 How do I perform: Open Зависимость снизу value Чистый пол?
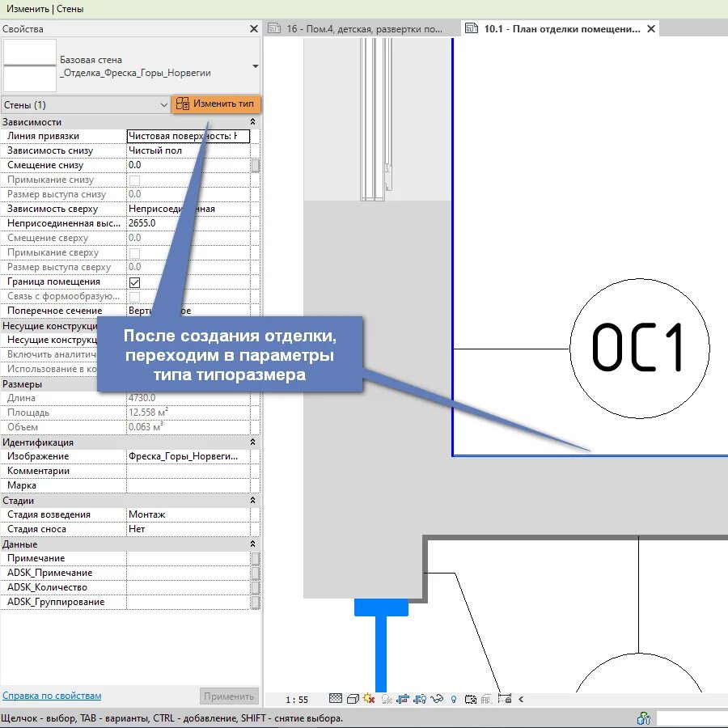[x=188, y=150]
